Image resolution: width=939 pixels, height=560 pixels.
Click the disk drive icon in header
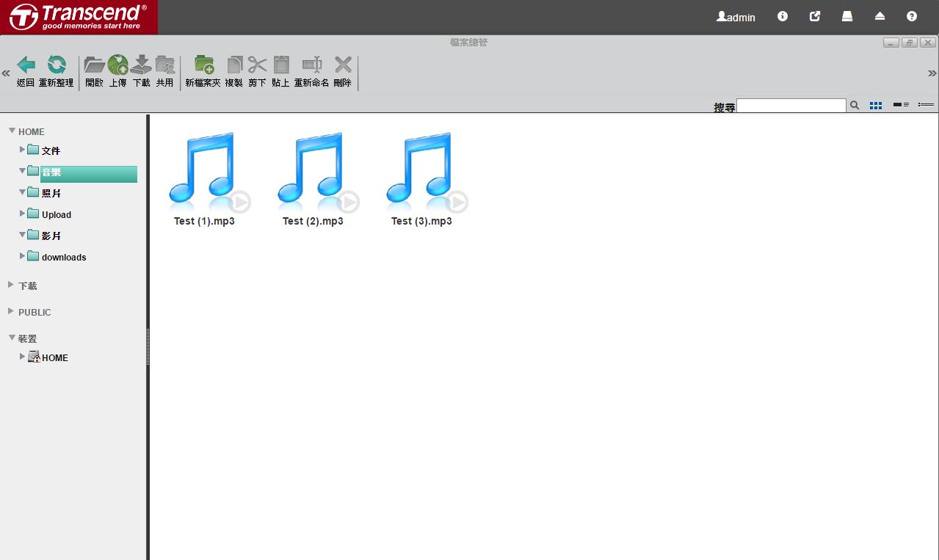click(847, 16)
